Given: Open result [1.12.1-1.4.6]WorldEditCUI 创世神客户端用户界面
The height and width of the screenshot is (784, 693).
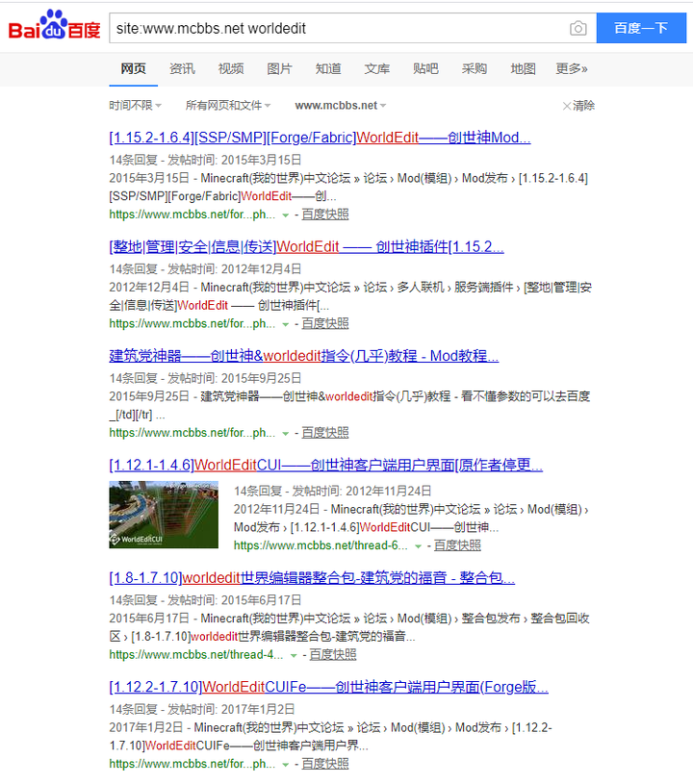Looking at the screenshot, I should [x=325, y=465].
